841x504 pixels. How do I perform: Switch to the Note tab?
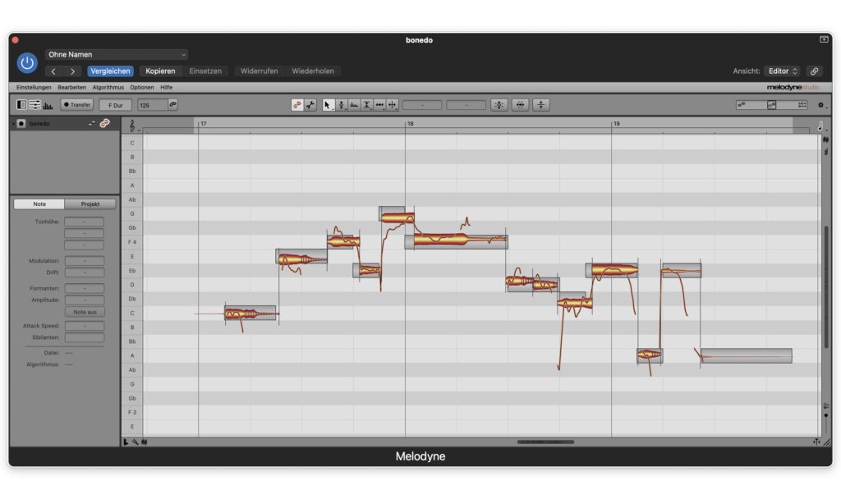39,204
